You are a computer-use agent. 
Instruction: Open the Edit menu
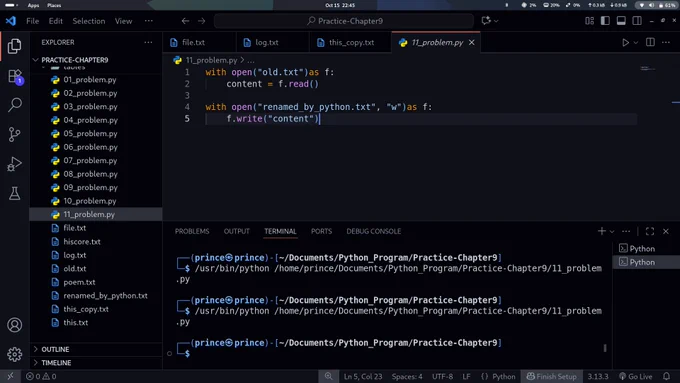coord(56,21)
